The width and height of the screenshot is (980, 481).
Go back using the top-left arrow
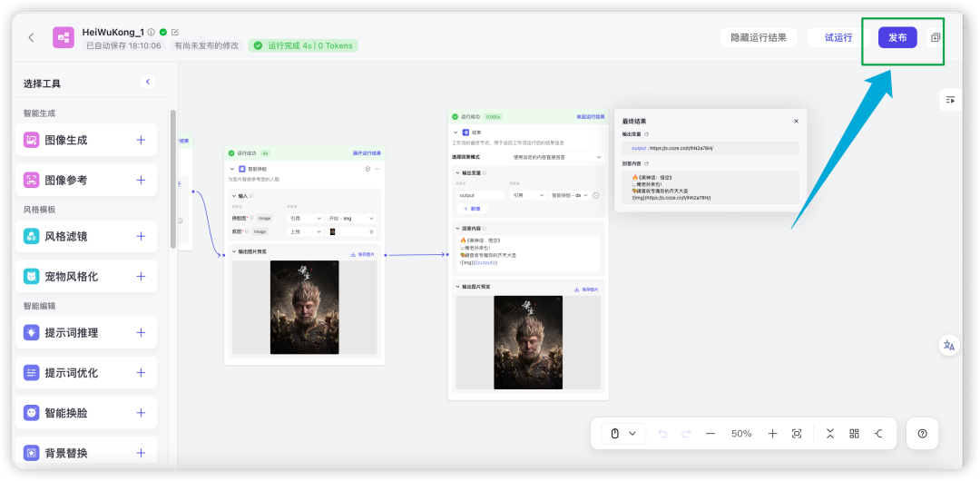click(32, 37)
